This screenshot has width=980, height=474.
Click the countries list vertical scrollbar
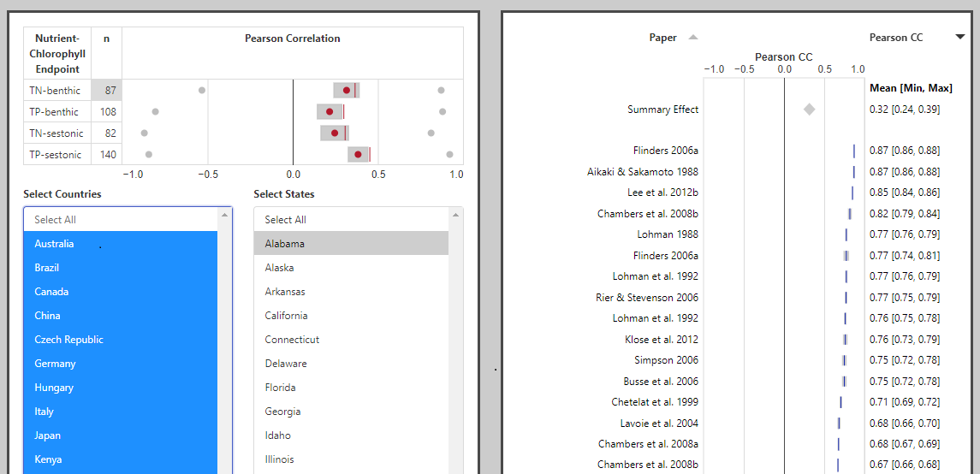[225, 342]
